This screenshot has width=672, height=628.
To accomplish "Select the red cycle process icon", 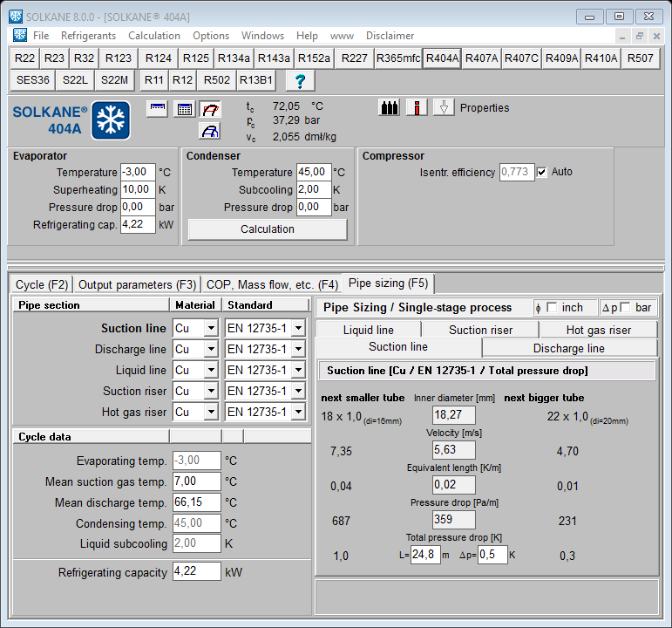I will point(210,109).
